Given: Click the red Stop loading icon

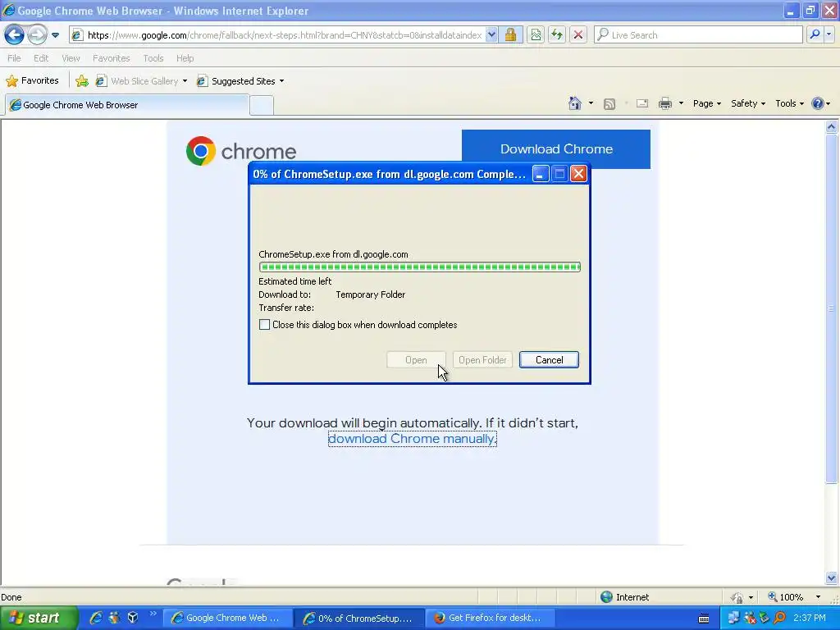Looking at the screenshot, I should (578, 35).
